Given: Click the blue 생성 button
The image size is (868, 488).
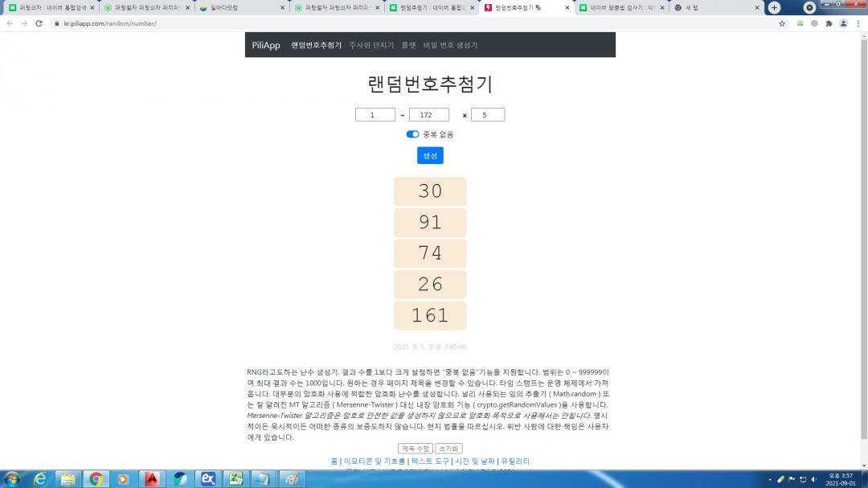Looking at the screenshot, I should [430, 155].
